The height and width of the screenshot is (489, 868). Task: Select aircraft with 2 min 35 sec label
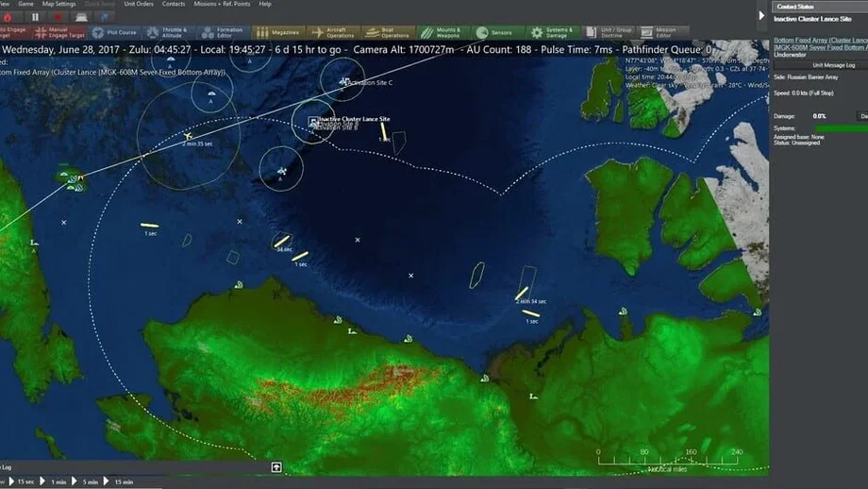point(188,136)
